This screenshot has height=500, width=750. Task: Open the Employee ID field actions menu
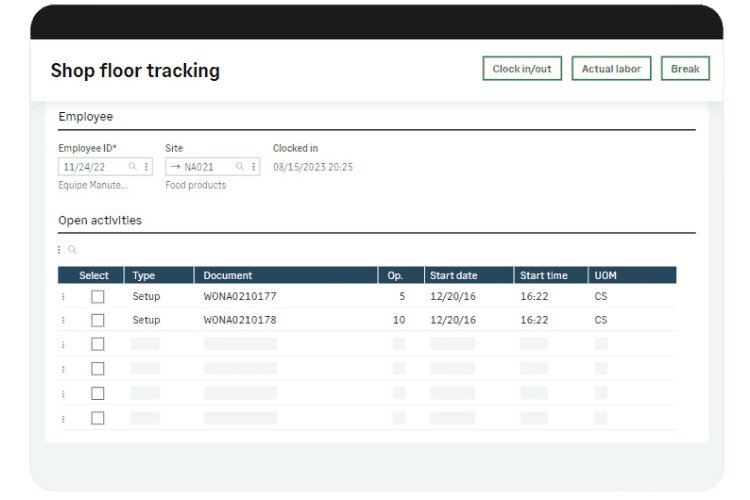pyautogui.click(x=146, y=167)
